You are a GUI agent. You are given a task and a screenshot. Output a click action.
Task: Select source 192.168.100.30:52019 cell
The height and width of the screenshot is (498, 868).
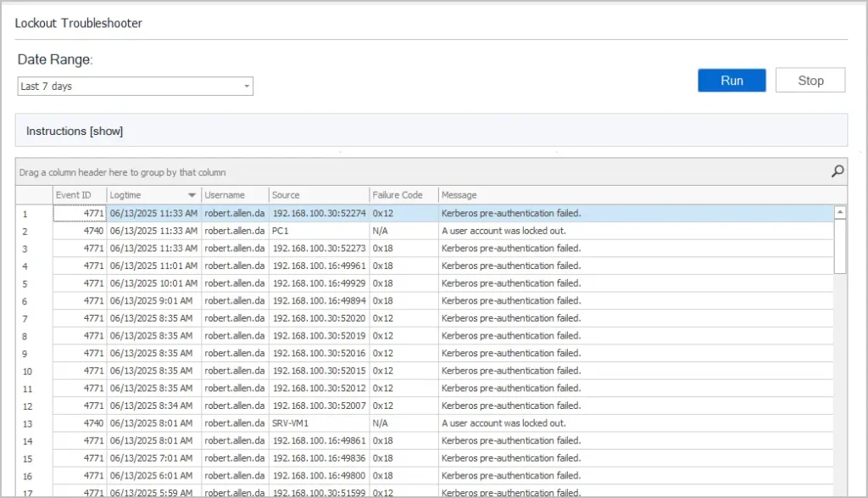[320, 336]
